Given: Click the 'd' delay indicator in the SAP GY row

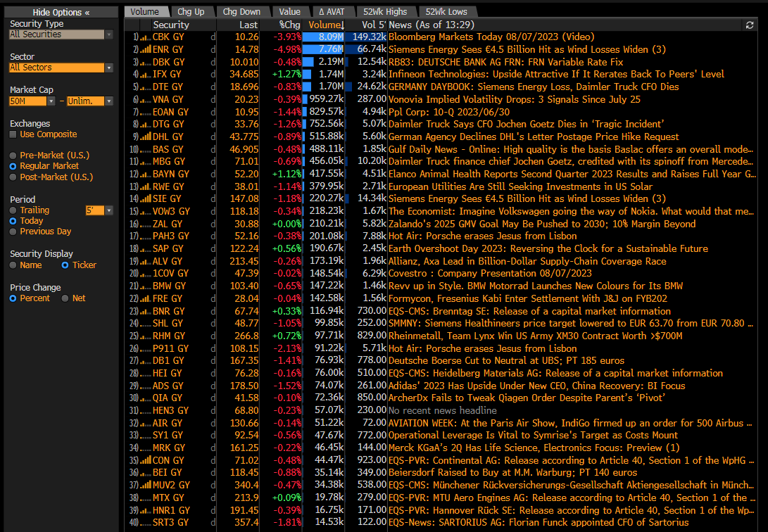Looking at the screenshot, I should click(x=213, y=248).
